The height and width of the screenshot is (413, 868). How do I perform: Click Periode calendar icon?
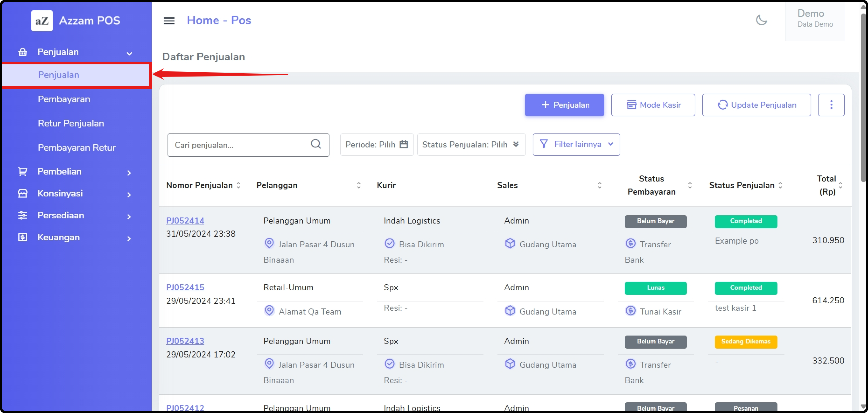coord(403,144)
